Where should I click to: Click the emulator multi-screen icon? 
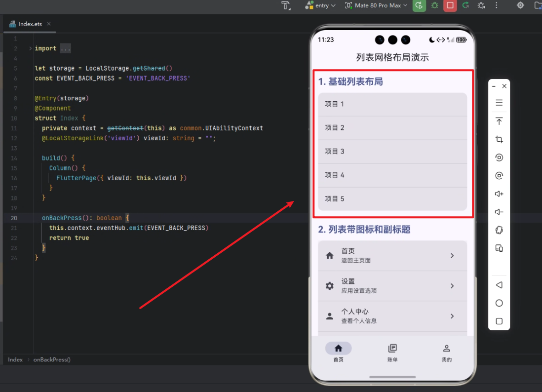pos(499,248)
